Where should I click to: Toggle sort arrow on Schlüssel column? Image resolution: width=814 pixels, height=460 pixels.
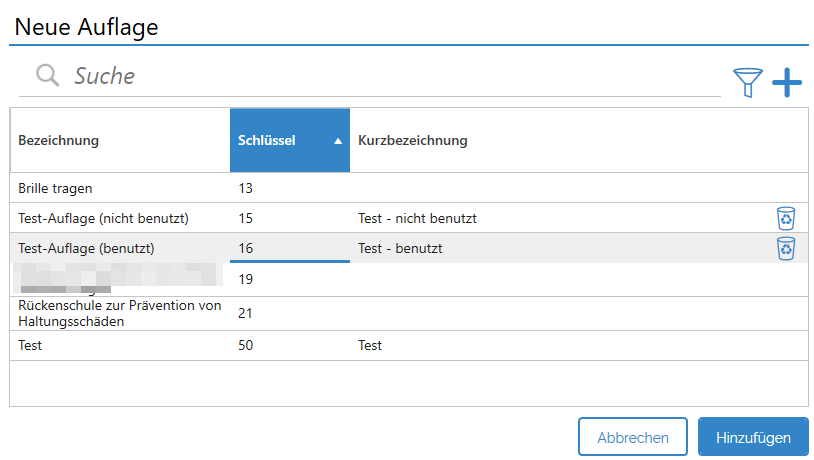(338, 141)
